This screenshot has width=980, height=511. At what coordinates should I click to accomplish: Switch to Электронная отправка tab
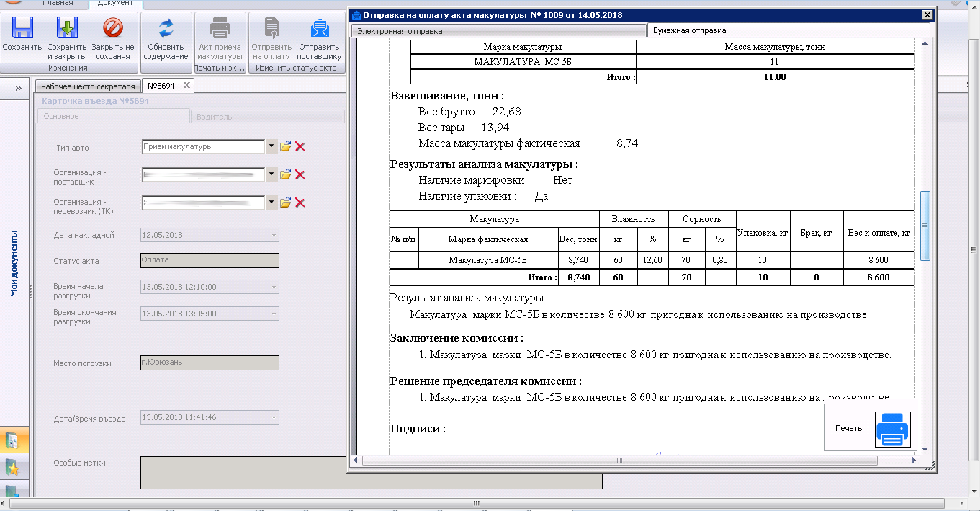point(498,31)
